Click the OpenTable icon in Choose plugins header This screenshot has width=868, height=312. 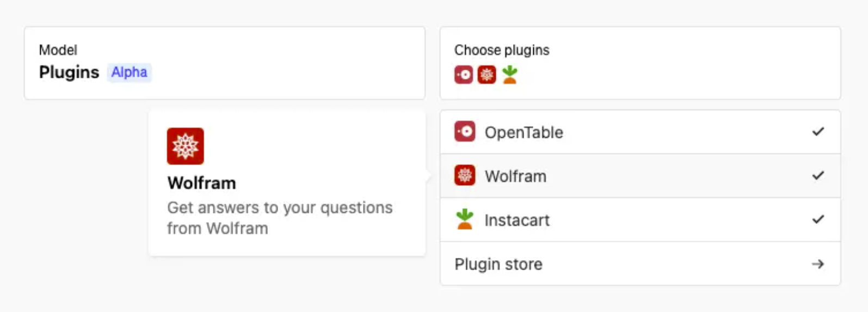(464, 75)
